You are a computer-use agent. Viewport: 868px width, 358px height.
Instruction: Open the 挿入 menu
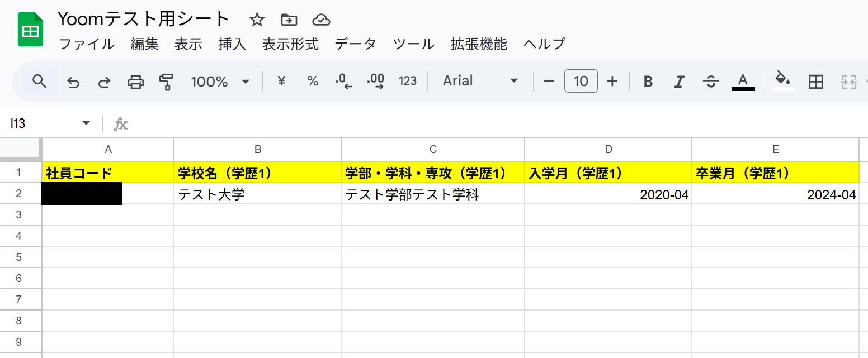(232, 44)
